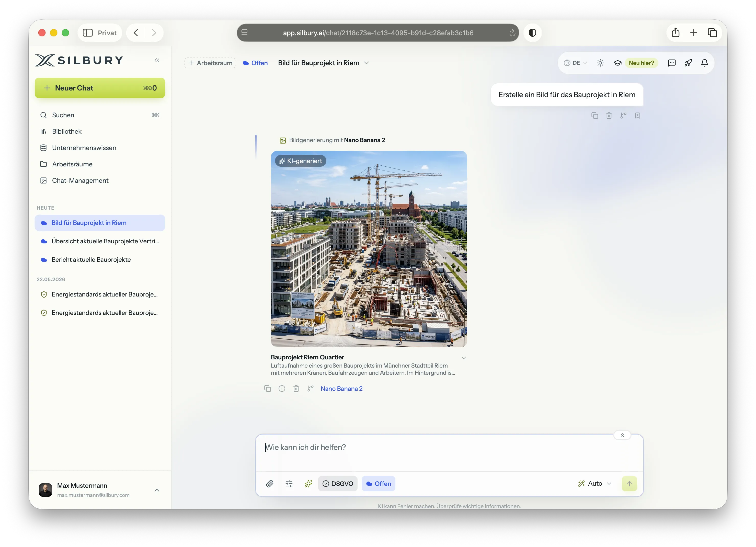Click the rocket icon in header
Screen dimensions: 756x547
[688, 63]
